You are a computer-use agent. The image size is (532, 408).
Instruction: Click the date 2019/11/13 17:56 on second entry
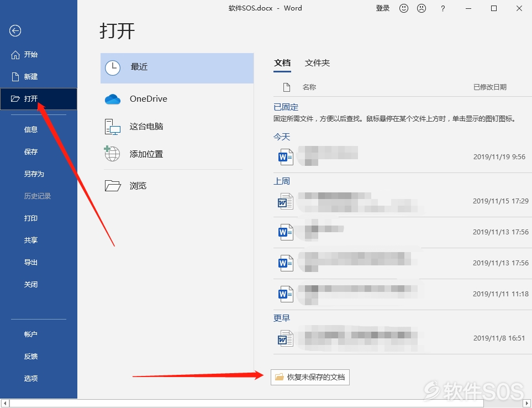[x=501, y=263]
